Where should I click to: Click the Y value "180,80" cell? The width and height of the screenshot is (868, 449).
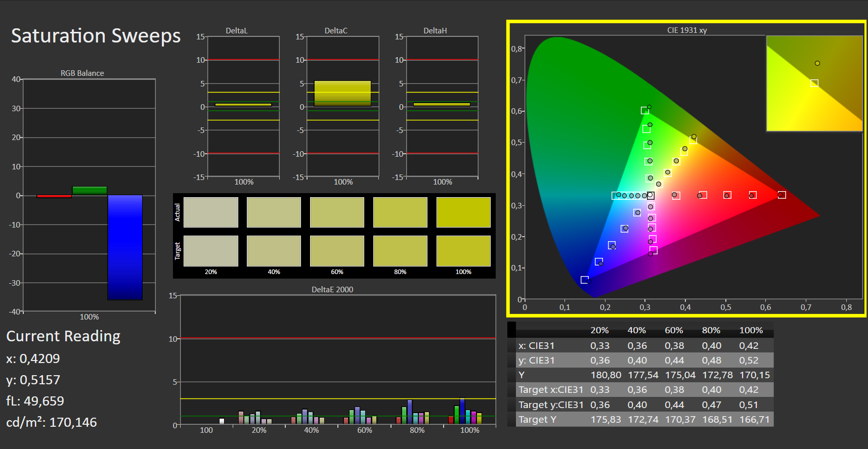pos(606,375)
